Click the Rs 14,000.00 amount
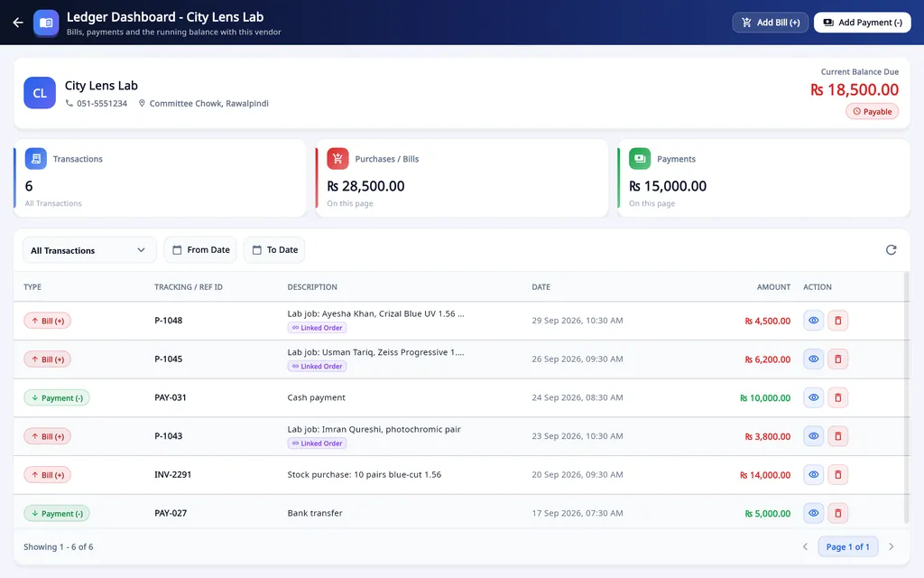Viewport: 924px width, 578px height. 765,475
